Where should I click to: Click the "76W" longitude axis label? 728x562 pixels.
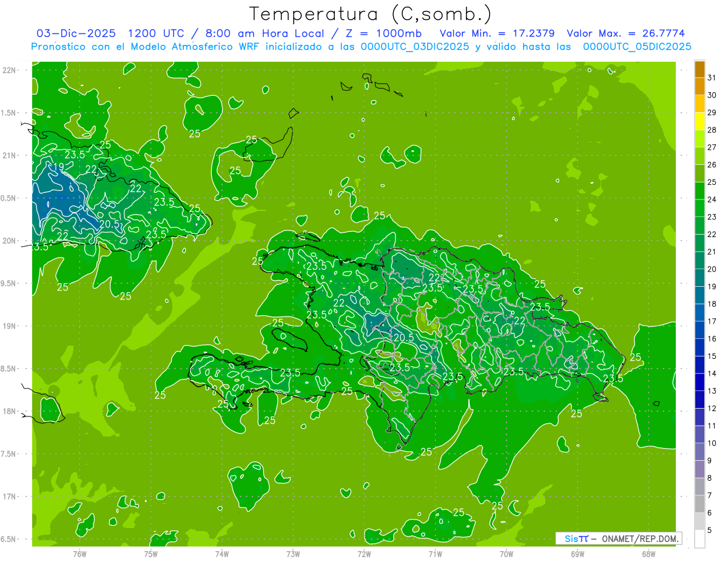tap(79, 554)
